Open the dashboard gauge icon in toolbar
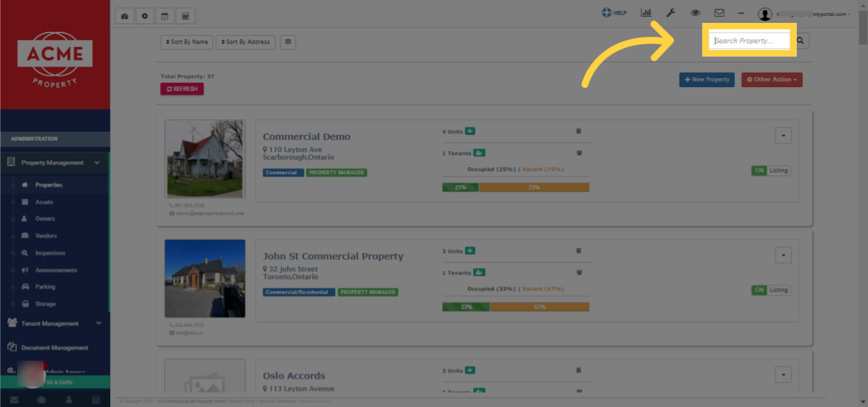868x407 pixels. coord(124,16)
